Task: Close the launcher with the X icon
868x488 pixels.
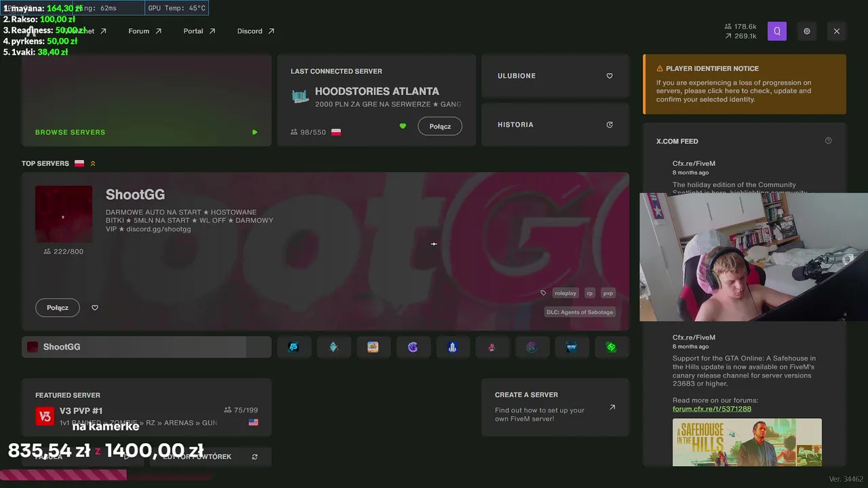Action: click(x=837, y=31)
